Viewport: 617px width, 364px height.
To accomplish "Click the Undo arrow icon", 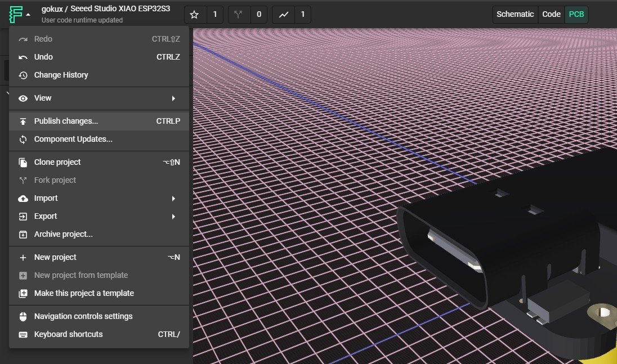I will (x=23, y=57).
